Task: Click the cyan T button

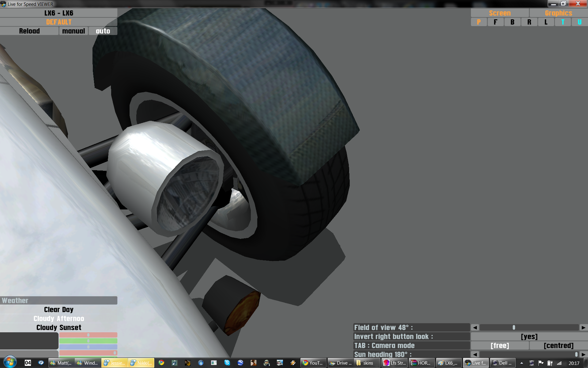Action: 563,22
